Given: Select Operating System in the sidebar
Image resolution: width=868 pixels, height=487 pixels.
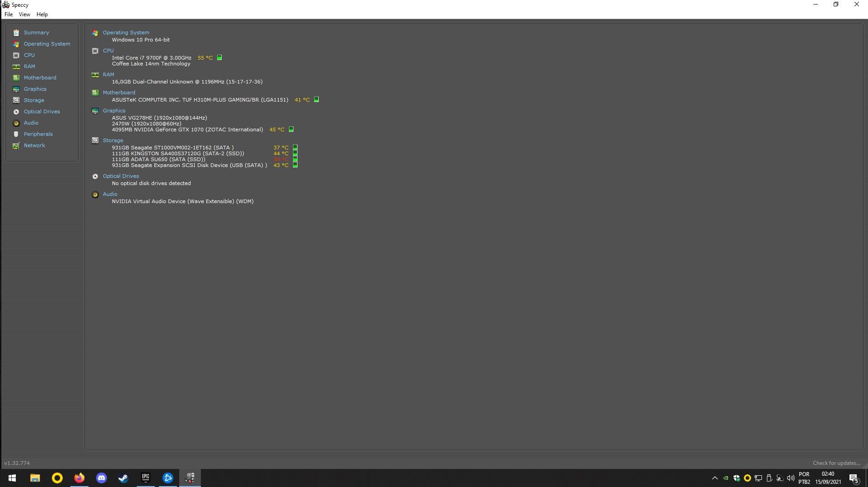Looking at the screenshot, I should pyautogui.click(x=47, y=44).
